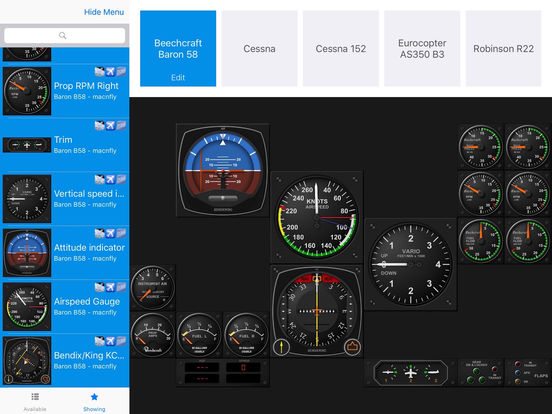Click the photo icon in Vertical speed row
Viewport: 552px width, 414px height.
pyautogui.click(x=100, y=179)
